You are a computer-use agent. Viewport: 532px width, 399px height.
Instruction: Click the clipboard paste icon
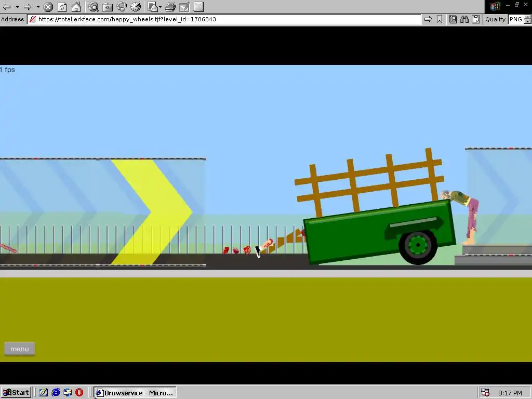click(x=476, y=19)
